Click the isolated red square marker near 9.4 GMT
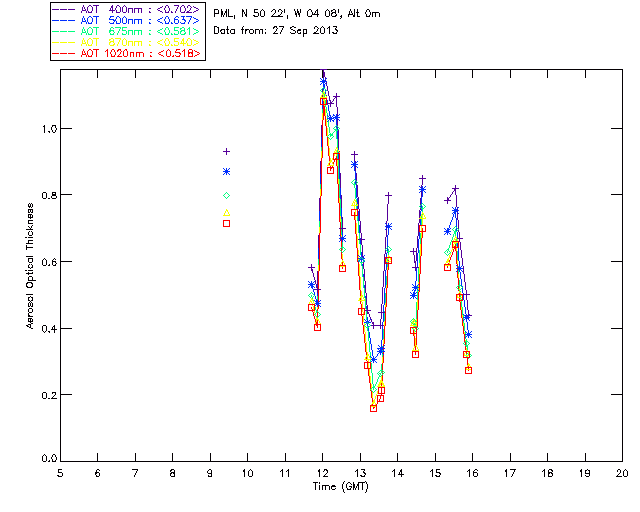Viewport: 640px width, 512px height. (226, 223)
